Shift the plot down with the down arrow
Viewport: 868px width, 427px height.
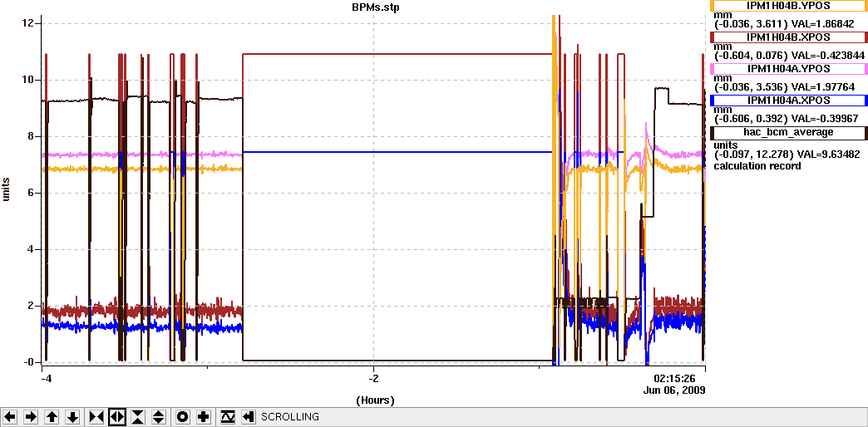tap(72, 416)
